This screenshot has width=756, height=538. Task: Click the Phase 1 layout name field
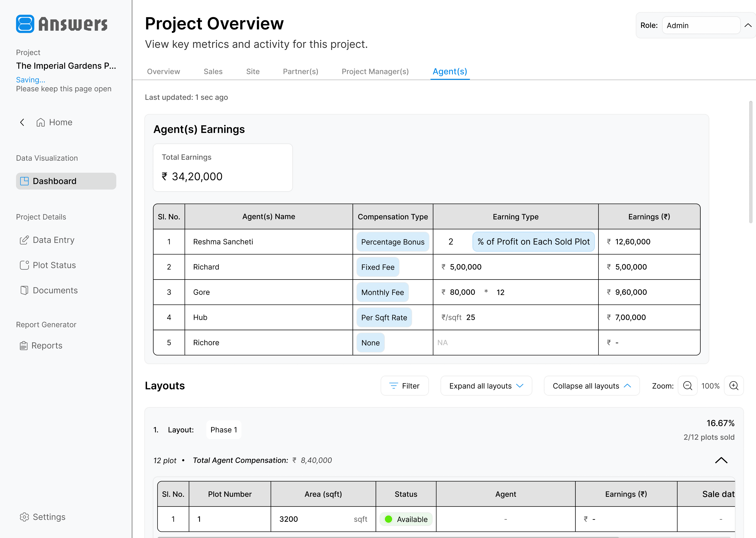click(224, 430)
